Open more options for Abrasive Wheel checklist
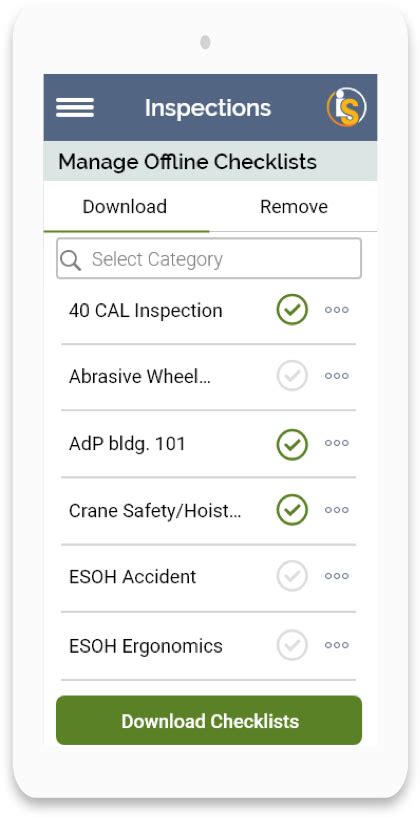 tap(337, 376)
